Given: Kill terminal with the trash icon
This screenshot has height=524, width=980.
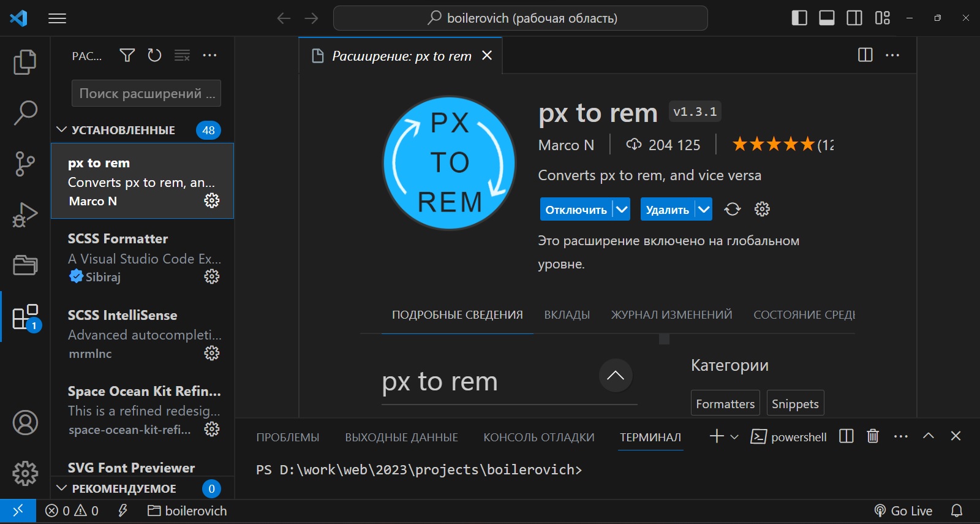Looking at the screenshot, I should click(x=873, y=436).
